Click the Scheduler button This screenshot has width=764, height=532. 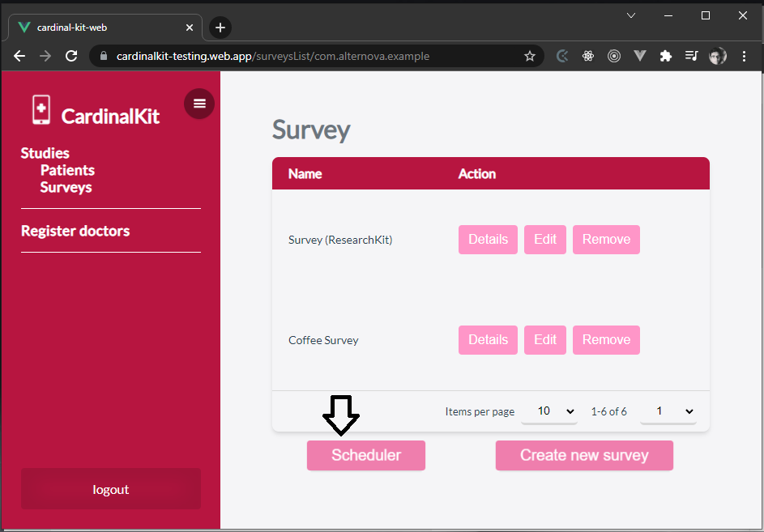[365, 455]
